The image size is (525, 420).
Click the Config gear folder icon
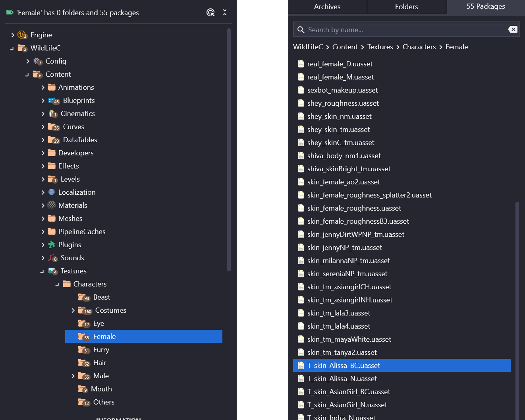38,61
